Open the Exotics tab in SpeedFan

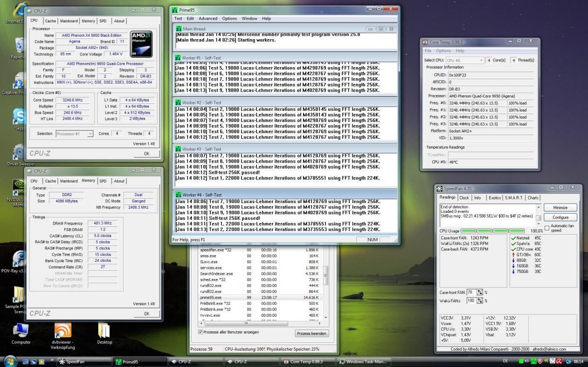click(x=494, y=198)
